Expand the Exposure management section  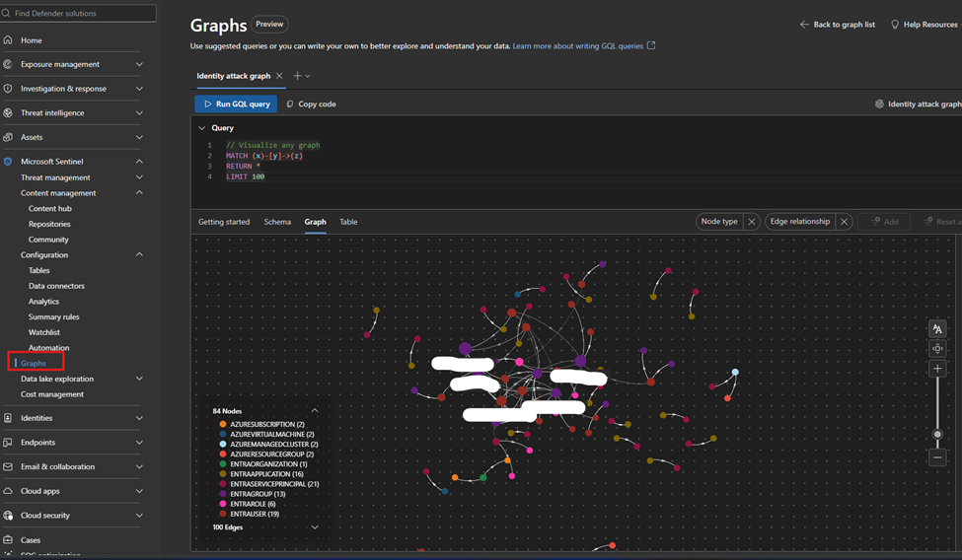click(x=139, y=64)
